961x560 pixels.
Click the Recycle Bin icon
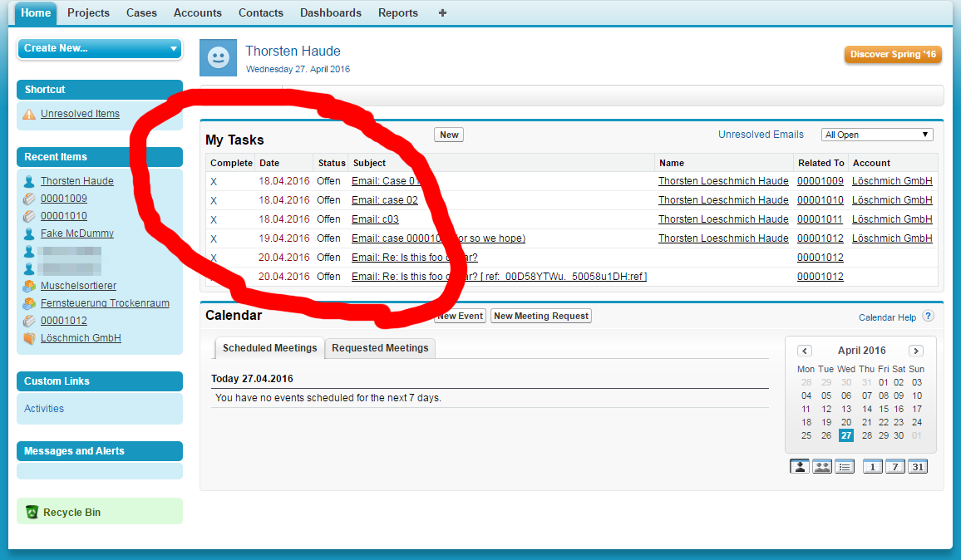(x=32, y=512)
